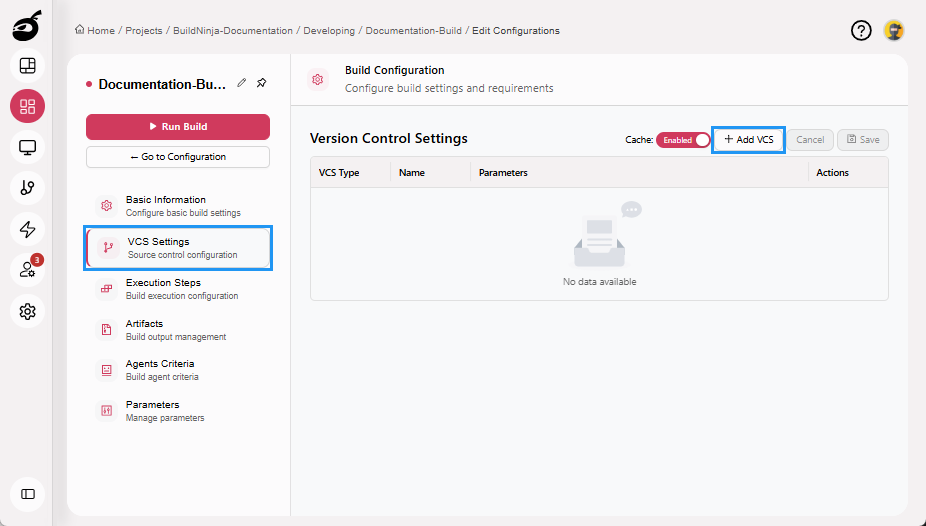Image resolution: width=926 pixels, height=526 pixels.
Task: Open the lightning bolt icon in sidebar
Action: 27,229
